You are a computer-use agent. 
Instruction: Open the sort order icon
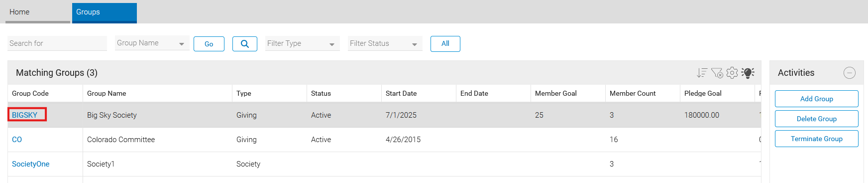tap(702, 73)
